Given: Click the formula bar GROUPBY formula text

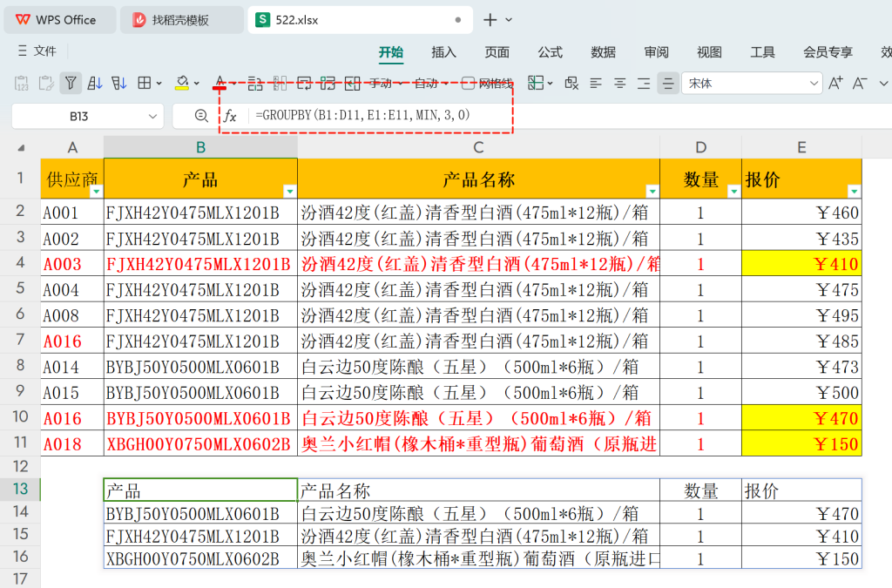Looking at the screenshot, I should [x=362, y=116].
